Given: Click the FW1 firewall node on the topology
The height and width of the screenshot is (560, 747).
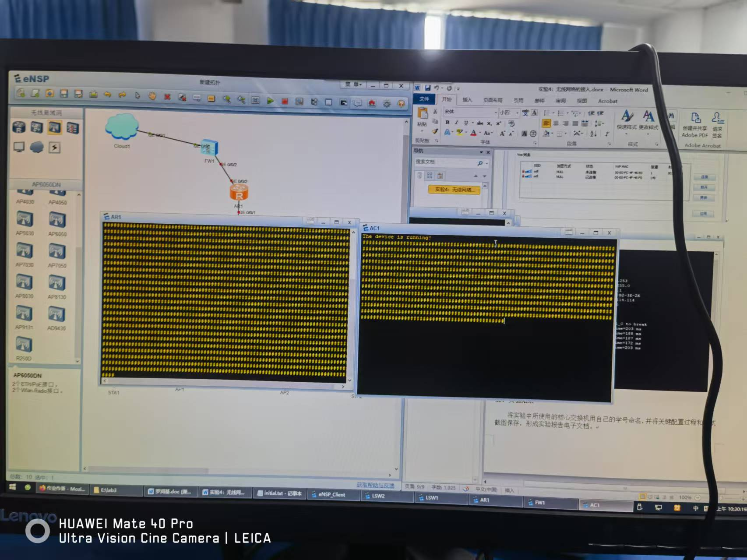Looking at the screenshot, I should click(x=209, y=148).
